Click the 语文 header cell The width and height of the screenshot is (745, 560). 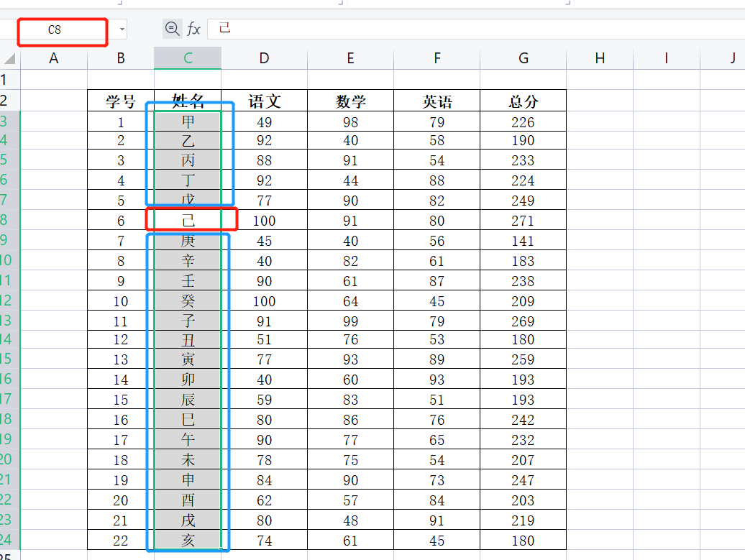[264, 101]
